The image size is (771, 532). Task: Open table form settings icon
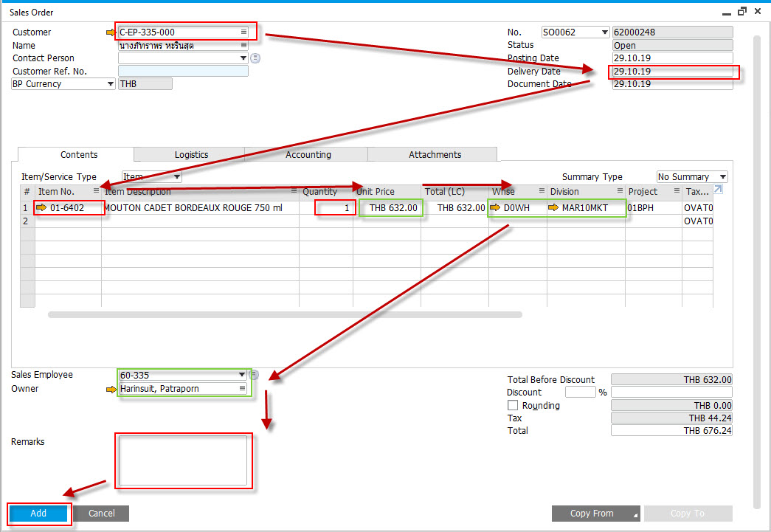tap(718, 190)
